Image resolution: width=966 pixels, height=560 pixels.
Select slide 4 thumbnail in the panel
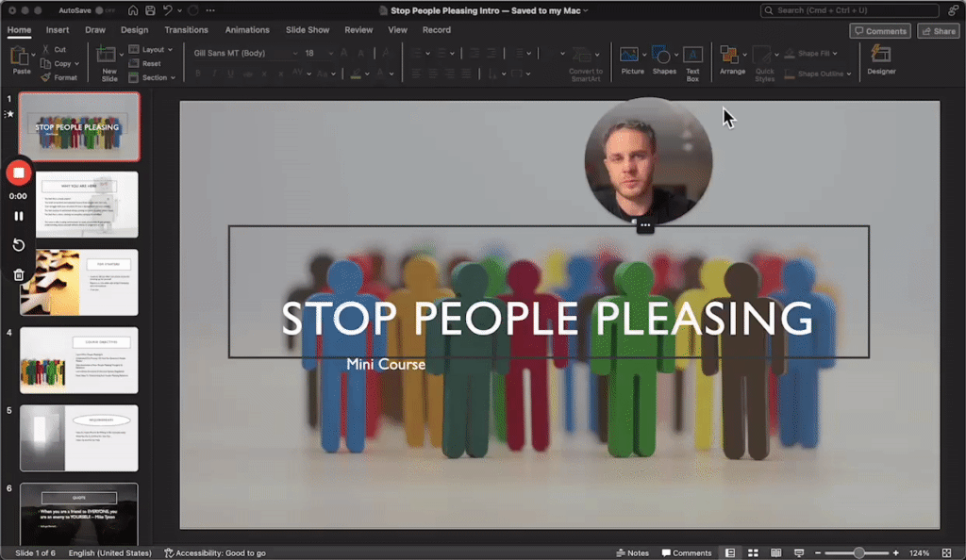79,359
